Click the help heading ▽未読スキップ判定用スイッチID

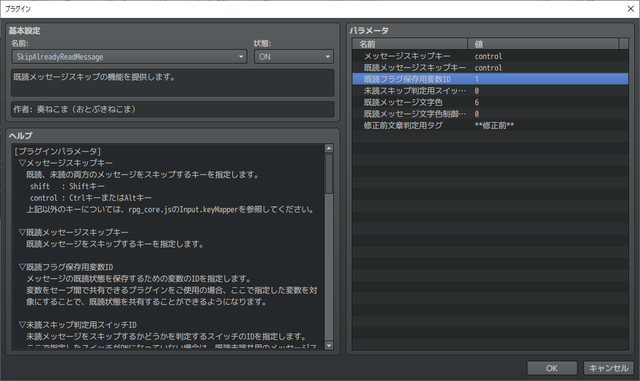point(78,325)
